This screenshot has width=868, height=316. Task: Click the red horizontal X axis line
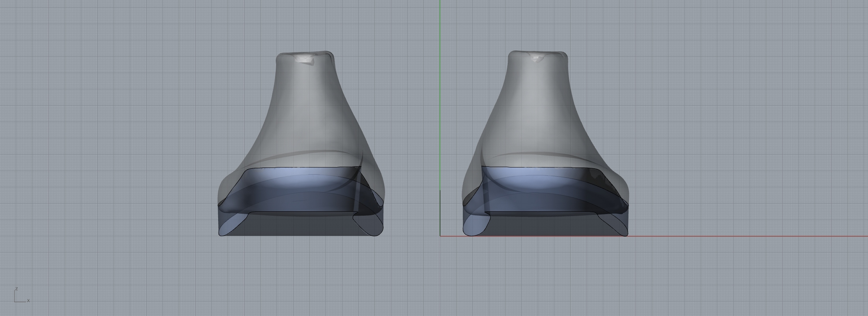point(750,236)
